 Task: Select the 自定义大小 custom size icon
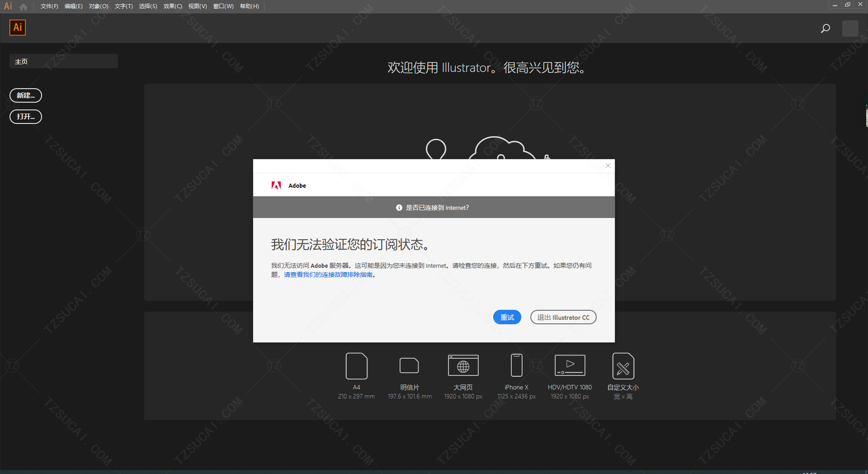[623, 366]
